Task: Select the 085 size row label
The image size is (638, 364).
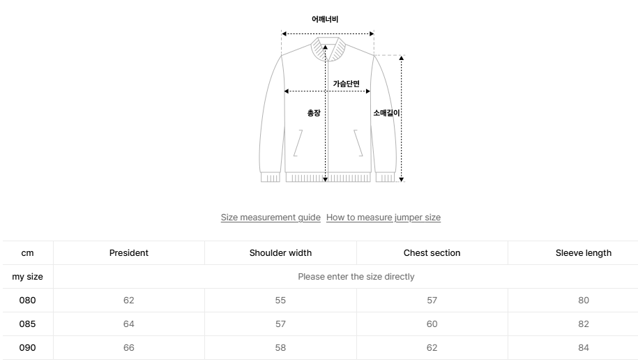Action: 27,324
